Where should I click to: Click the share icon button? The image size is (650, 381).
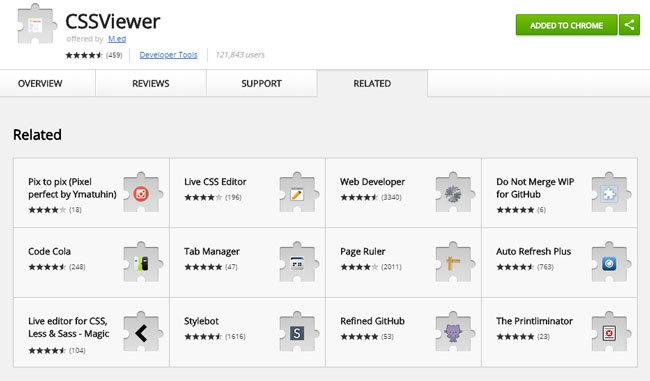(629, 25)
